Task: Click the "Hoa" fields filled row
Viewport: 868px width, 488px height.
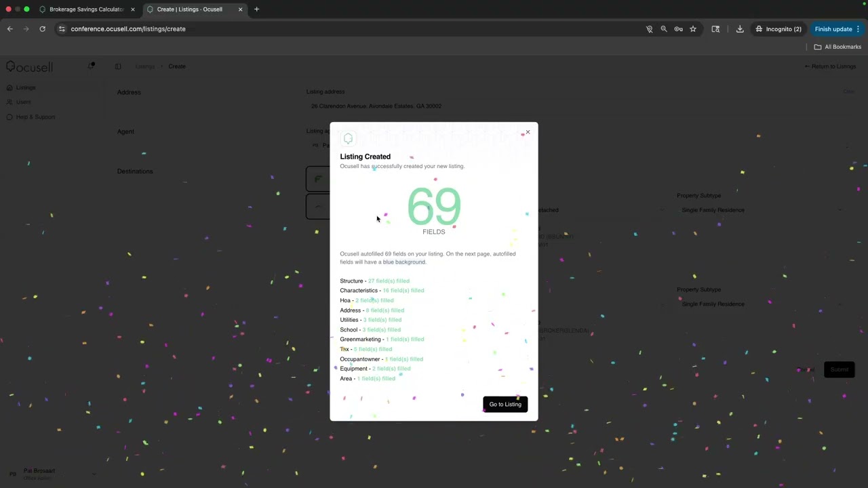Action: (x=367, y=300)
